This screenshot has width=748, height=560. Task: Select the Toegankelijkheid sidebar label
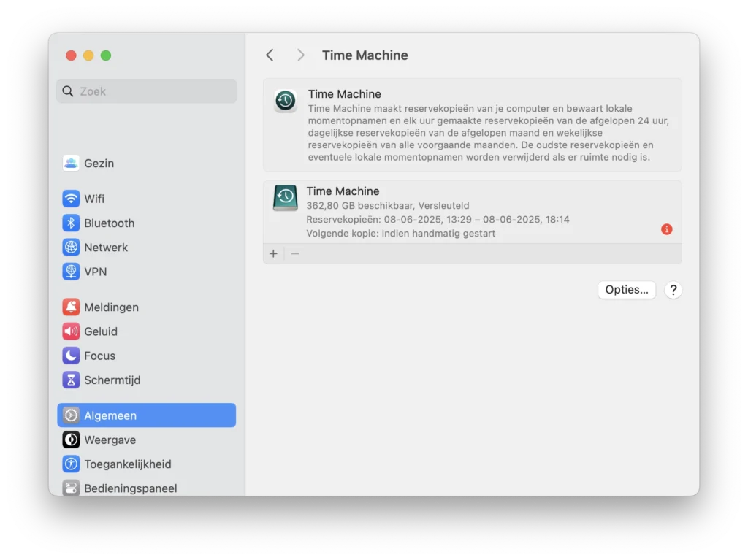[127, 464]
